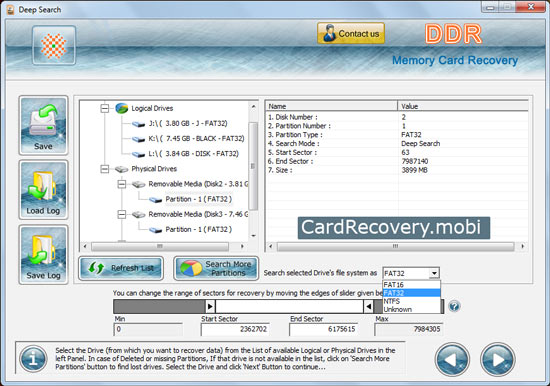Viewport: 550px width, 386px height.
Task: Click the Min value field
Action: point(148,329)
